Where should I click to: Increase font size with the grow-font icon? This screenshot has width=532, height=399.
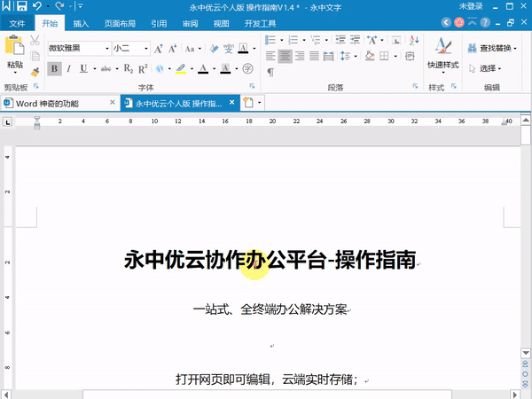pyautogui.click(x=158, y=49)
